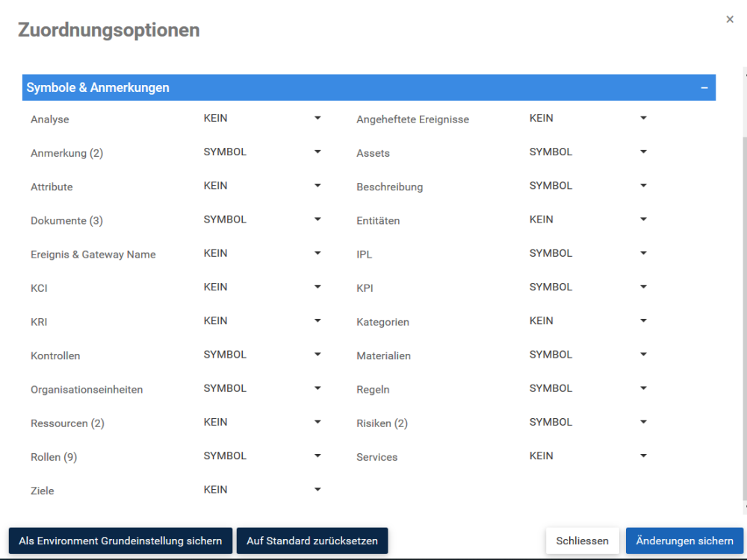Open the Kategorien dropdown
Image resolution: width=747 pixels, height=560 pixels.
click(x=588, y=321)
